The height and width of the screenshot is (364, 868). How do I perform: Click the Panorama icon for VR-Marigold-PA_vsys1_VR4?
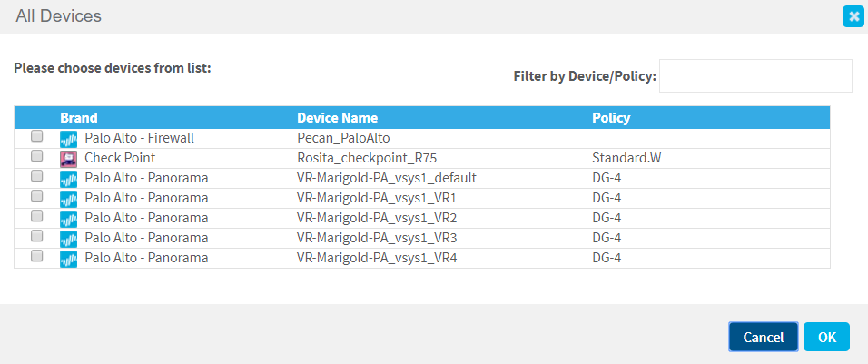[68, 258]
